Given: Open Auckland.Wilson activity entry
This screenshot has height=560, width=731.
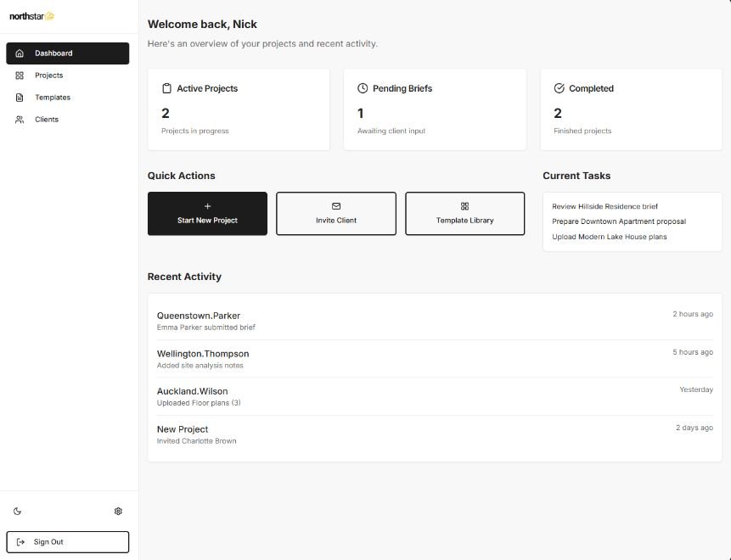Looking at the screenshot, I should point(435,396).
